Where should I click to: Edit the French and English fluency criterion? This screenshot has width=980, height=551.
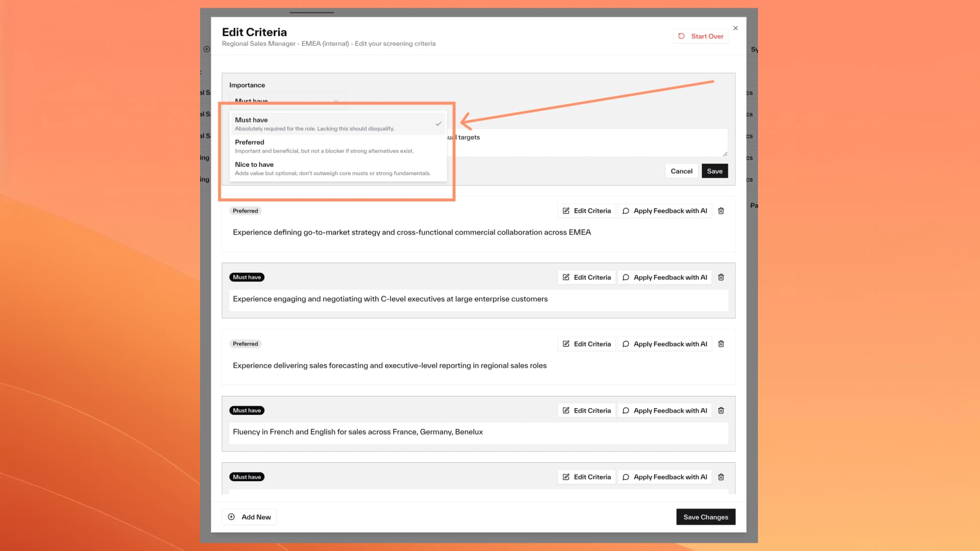pyautogui.click(x=586, y=411)
